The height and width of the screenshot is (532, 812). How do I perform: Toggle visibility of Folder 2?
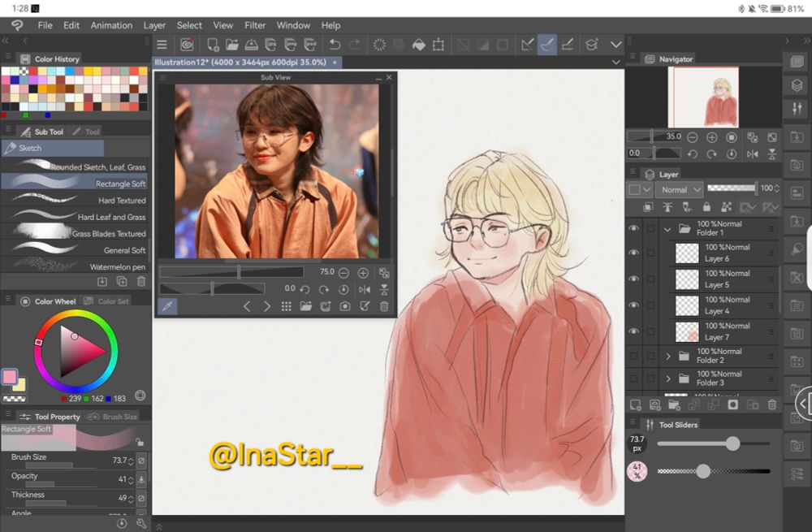(x=635, y=357)
